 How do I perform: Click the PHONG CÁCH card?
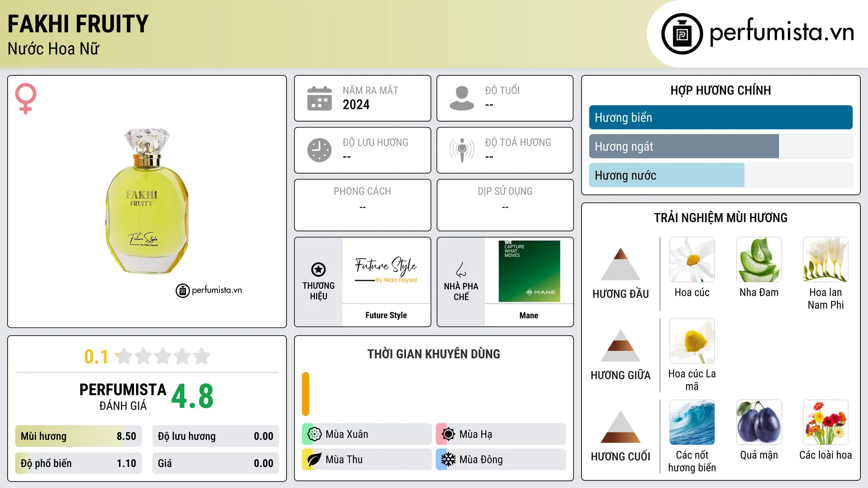(x=362, y=205)
